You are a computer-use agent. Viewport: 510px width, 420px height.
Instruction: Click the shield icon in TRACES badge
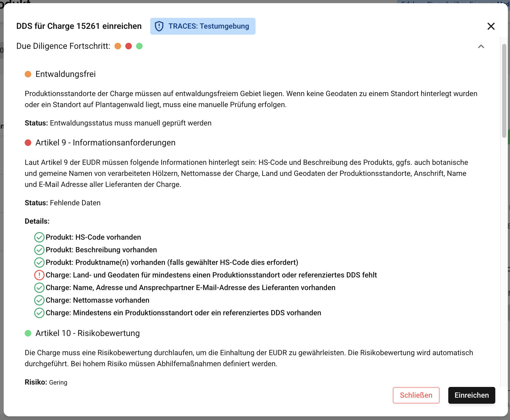coord(159,26)
